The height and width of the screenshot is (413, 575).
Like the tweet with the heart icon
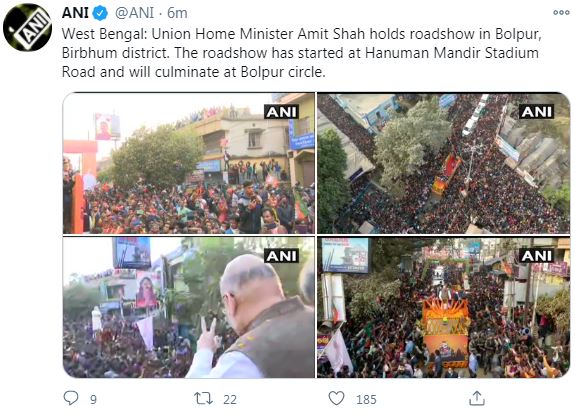point(336,398)
